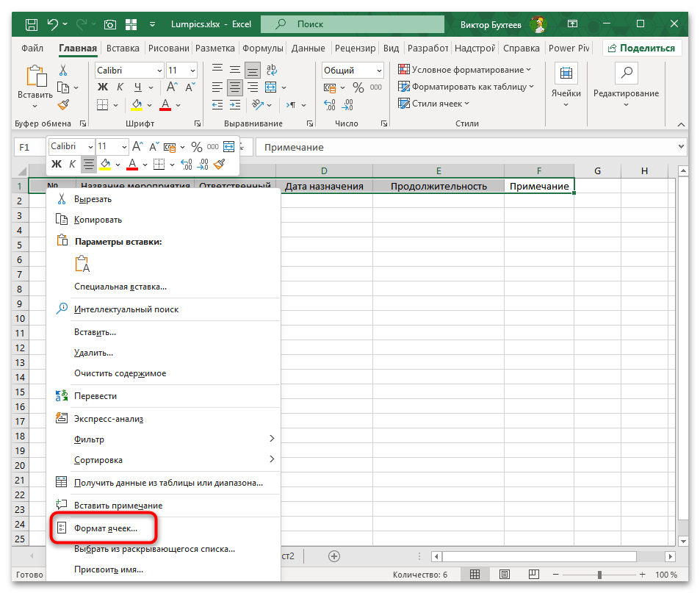Open Вставить paste options arrow
Screen dimensions: 700x593
tap(35, 106)
